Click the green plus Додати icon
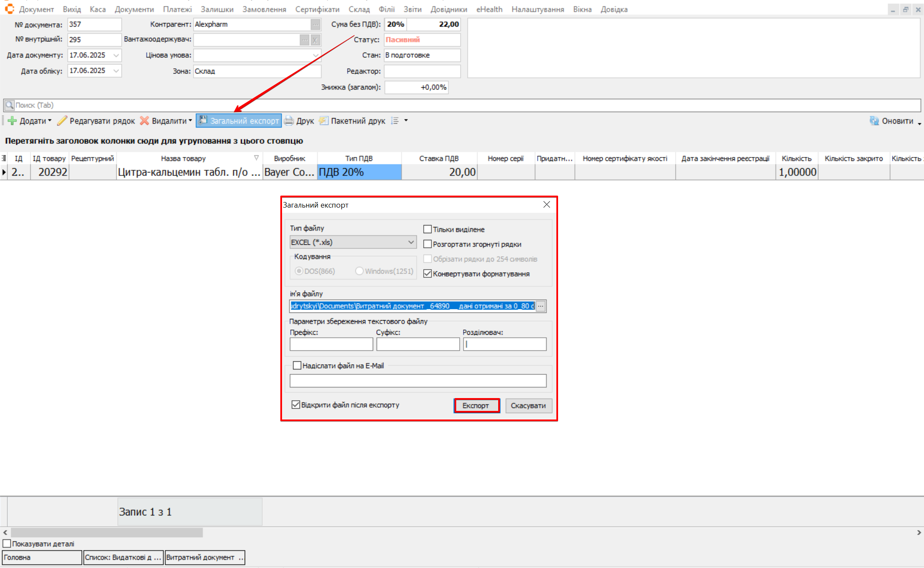Viewport: 924px width, 568px height. tap(12, 121)
